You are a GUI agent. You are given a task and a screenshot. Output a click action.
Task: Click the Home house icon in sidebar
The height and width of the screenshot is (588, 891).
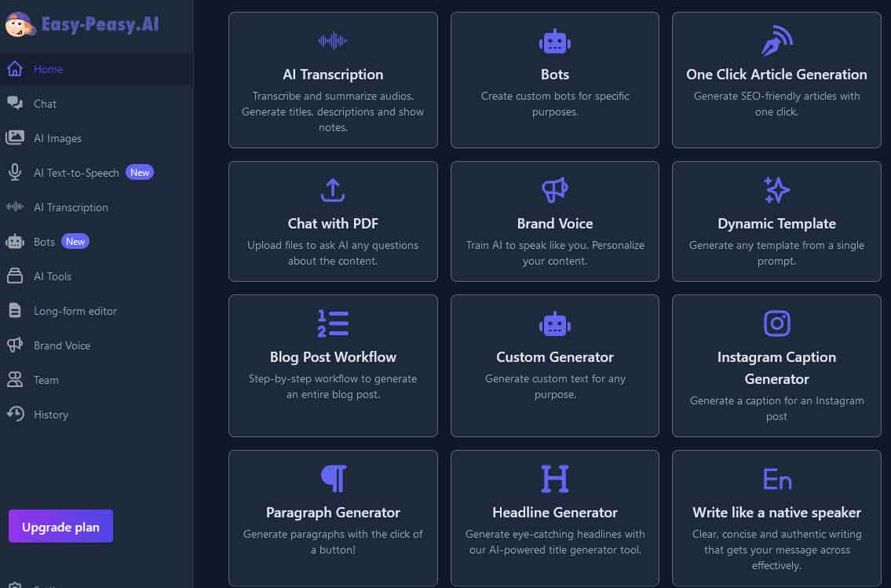click(15, 69)
